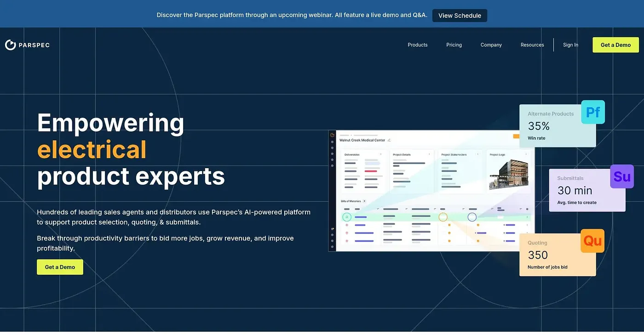Click the View Schedule button

(460, 15)
